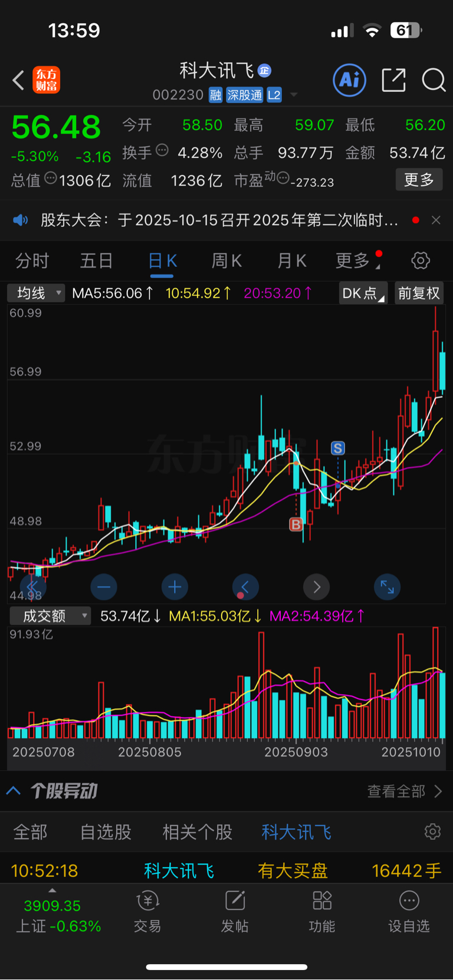Image resolution: width=453 pixels, height=980 pixels.
Task: Zoom out chart with minus button
Action: tap(104, 587)
